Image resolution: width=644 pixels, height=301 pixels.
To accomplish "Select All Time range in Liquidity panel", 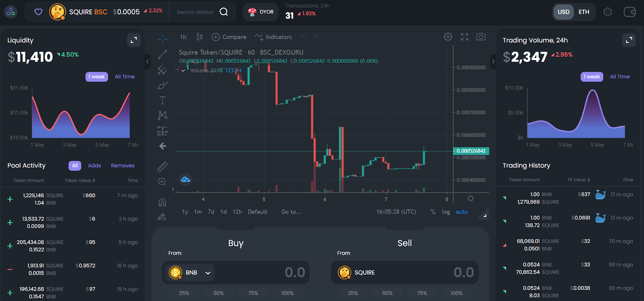I will (x=125, y=77).
